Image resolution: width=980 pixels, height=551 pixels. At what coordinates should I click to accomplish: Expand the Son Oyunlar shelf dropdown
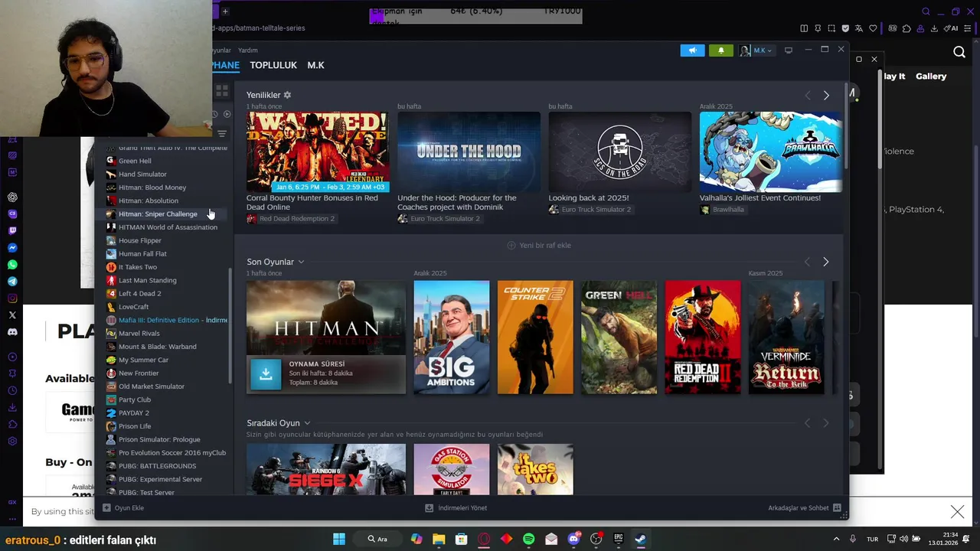(x=301, y=262)
